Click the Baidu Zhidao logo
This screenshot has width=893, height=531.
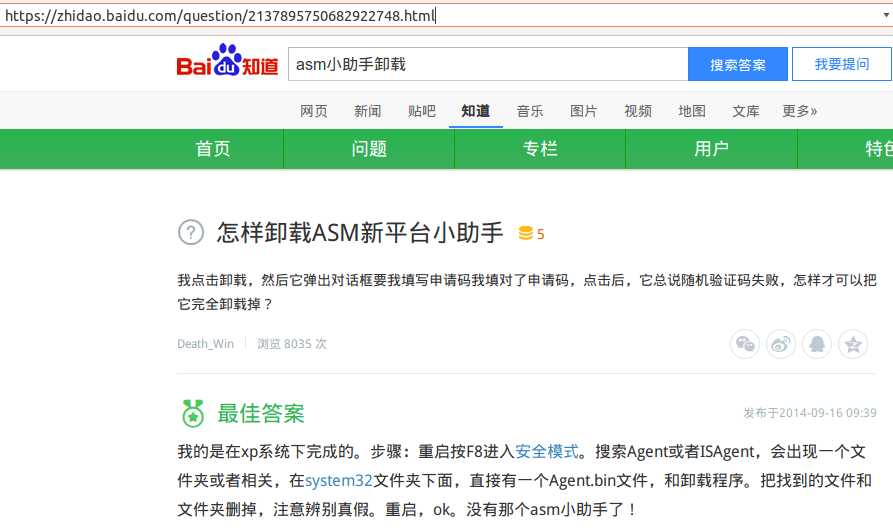tap(227, 60)
